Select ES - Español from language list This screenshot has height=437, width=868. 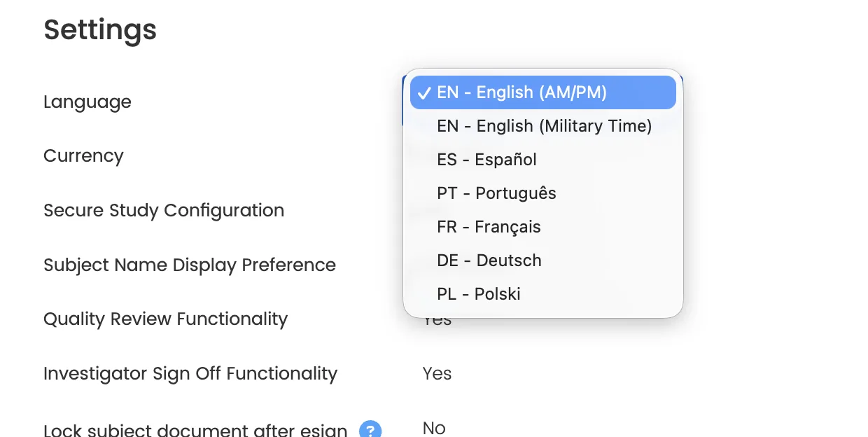coord(486,160)
